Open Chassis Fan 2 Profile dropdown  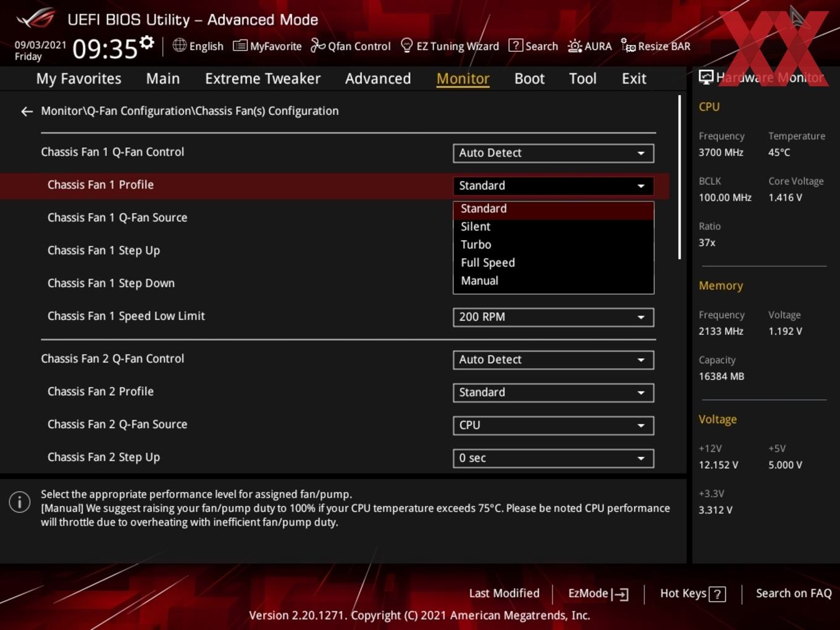tap(553, 392)
